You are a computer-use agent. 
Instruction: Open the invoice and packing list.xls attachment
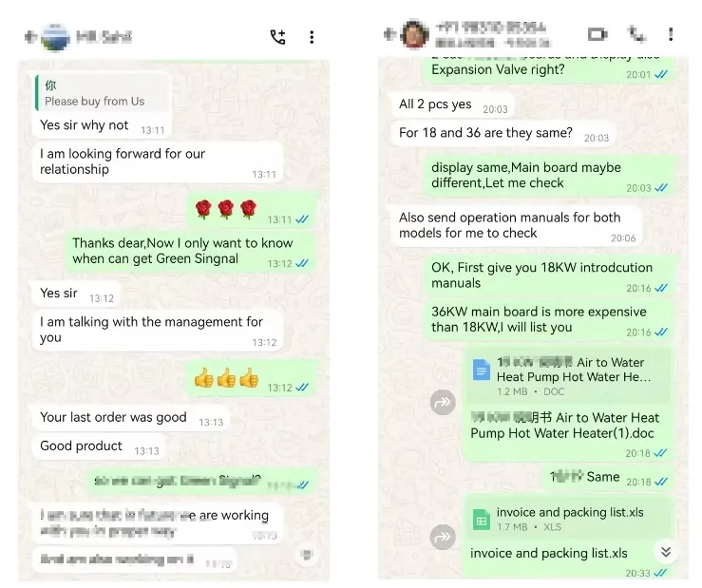(569, 519)
